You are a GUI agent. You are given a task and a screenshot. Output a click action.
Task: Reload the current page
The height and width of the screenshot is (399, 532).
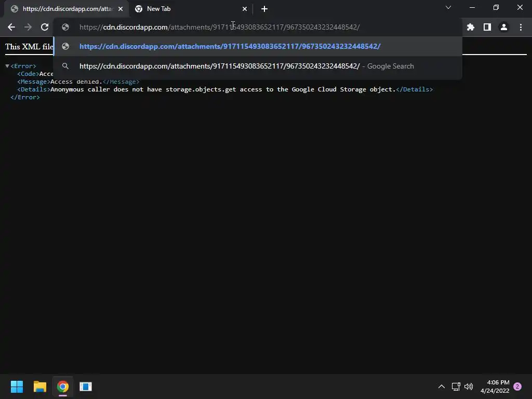coord(45,27)
